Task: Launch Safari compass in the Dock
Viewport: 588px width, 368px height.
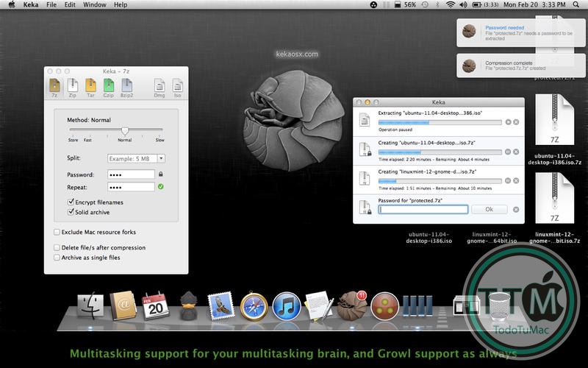Action: point(254,306)
